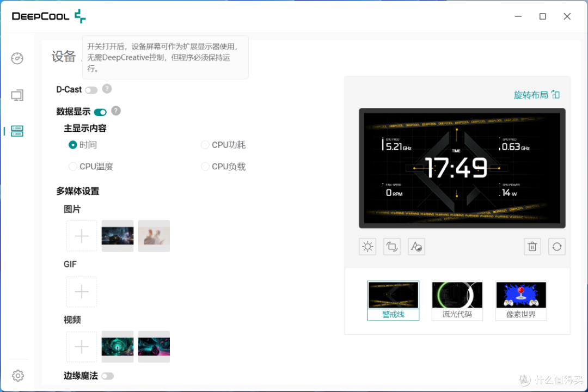Add a new video with plus box under 视频
588x392 pixels.
[81, 347]
